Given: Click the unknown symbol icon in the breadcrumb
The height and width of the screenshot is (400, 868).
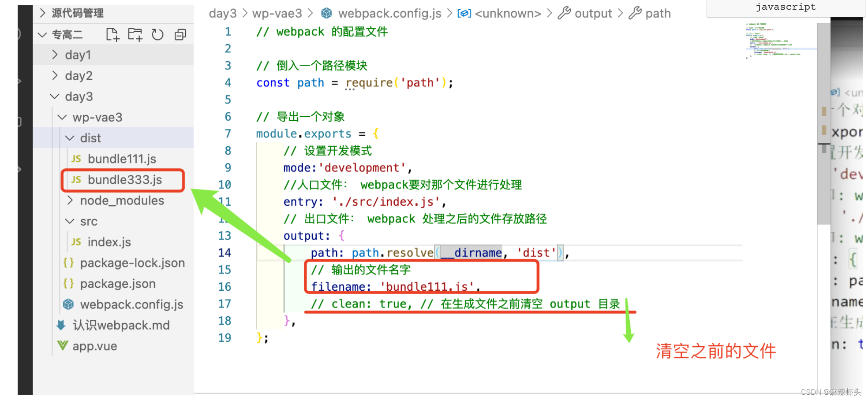Looking at the screenshot, I should [464, 14].
